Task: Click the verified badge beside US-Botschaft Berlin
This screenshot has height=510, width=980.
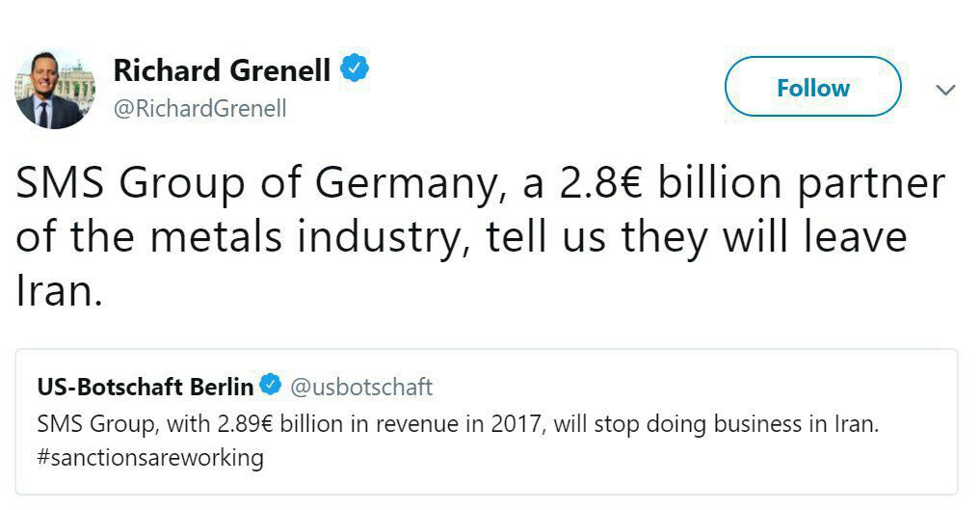Action: 272,387
